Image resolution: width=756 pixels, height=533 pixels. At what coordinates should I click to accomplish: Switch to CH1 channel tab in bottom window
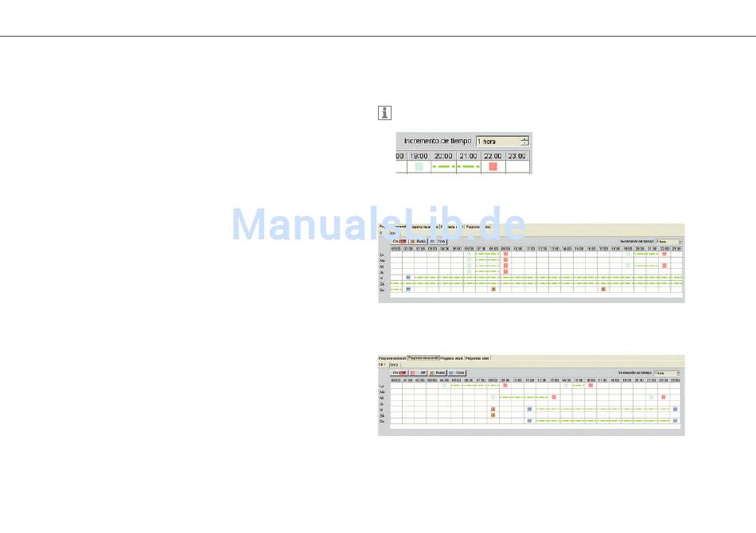382,365
